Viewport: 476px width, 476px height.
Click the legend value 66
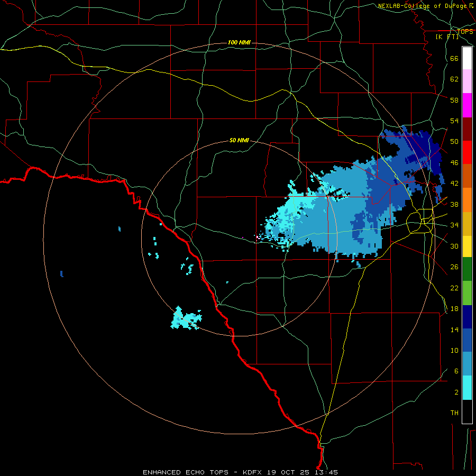[x=454, y=58]
